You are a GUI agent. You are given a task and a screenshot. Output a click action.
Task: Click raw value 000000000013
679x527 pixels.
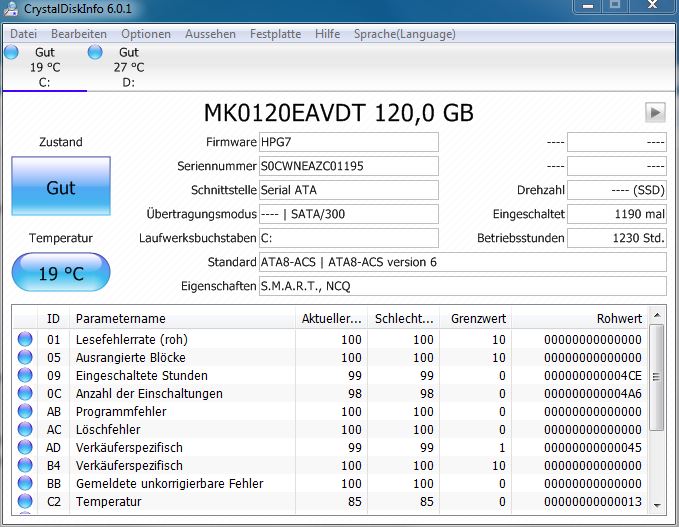tap(593, 501)
